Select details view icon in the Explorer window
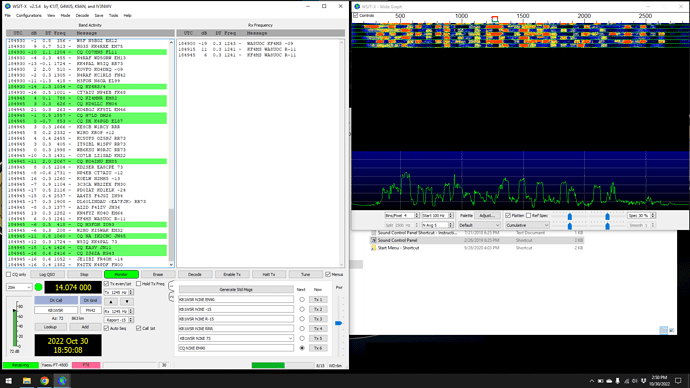Viewport: 690px width, 388px height. pyautogui.click(x=664, y=330)
